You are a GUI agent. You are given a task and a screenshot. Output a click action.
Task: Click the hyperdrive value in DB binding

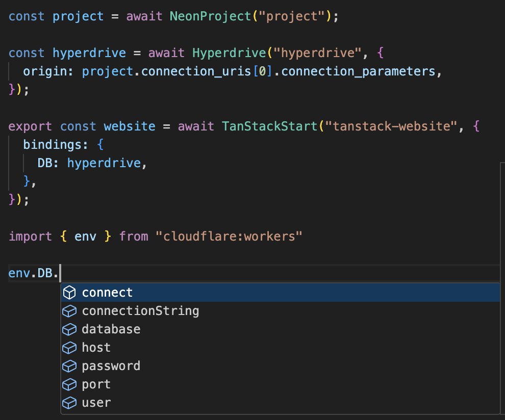[x=104, y=163]
